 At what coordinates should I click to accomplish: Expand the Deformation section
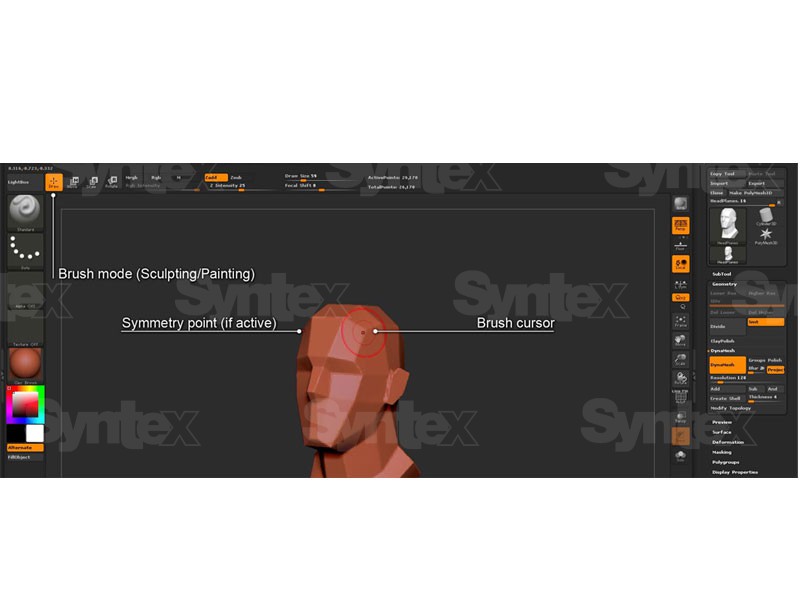728,442
